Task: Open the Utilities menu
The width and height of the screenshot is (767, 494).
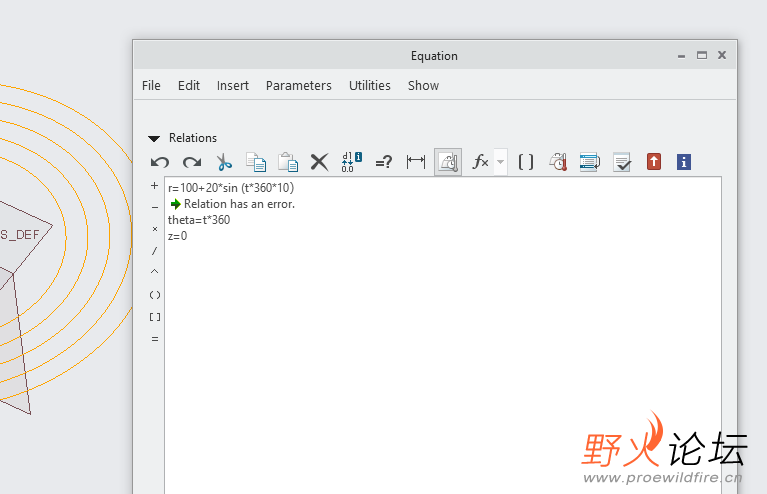Action: point(370,86)
